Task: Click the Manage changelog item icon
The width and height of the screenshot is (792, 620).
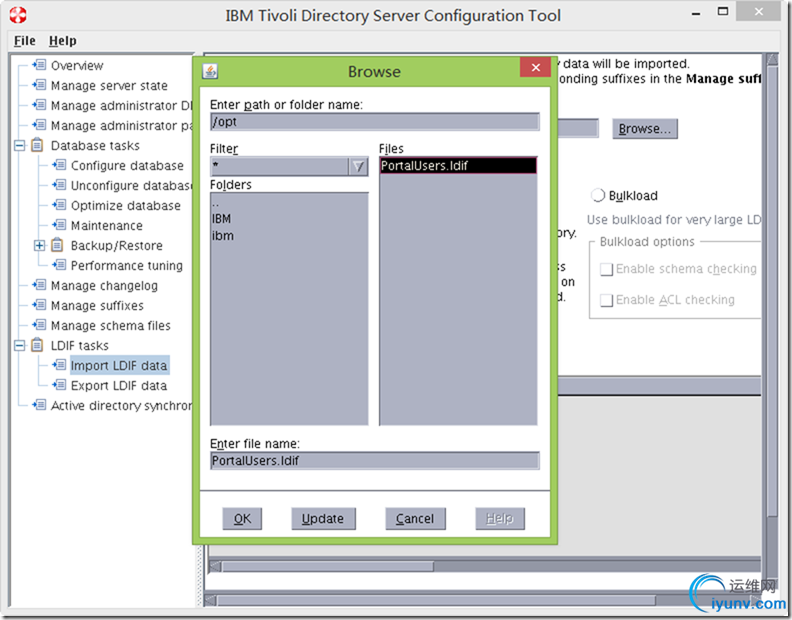Action: click(x=39, y=285)
